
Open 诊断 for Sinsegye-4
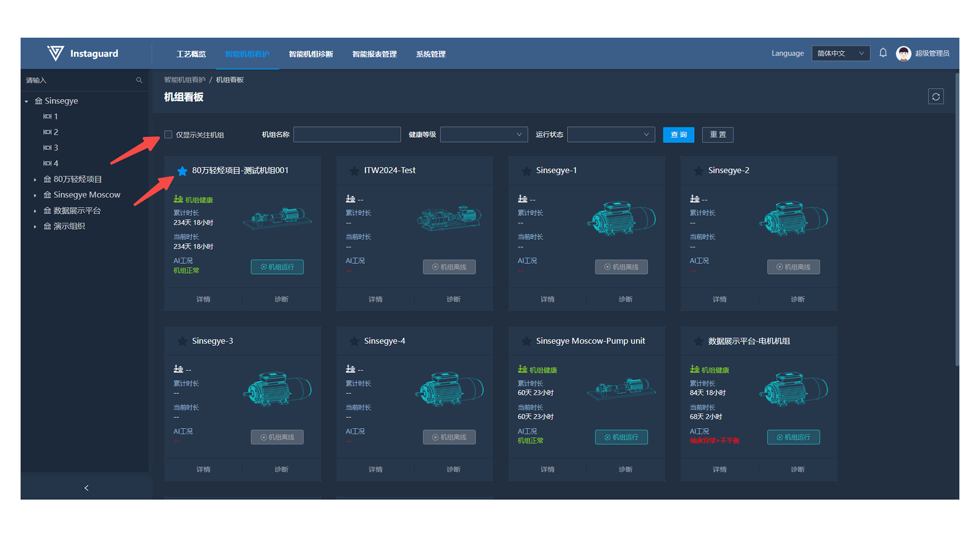(453, 469)
